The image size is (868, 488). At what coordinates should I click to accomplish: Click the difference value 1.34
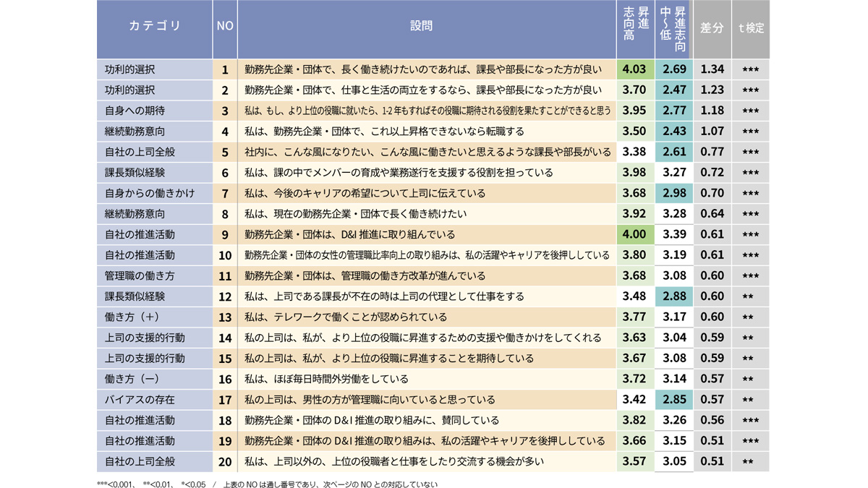pos(712,69)
